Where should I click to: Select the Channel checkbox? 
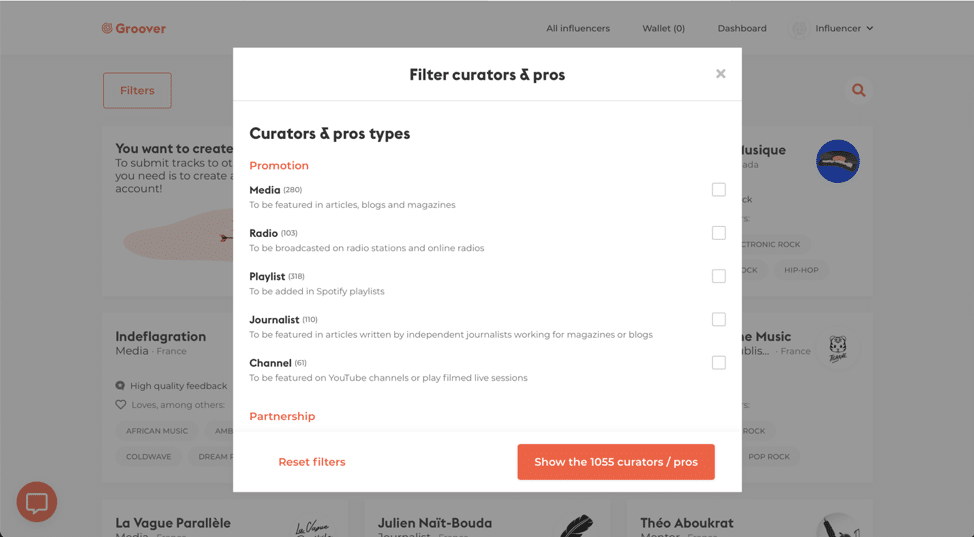719,362
